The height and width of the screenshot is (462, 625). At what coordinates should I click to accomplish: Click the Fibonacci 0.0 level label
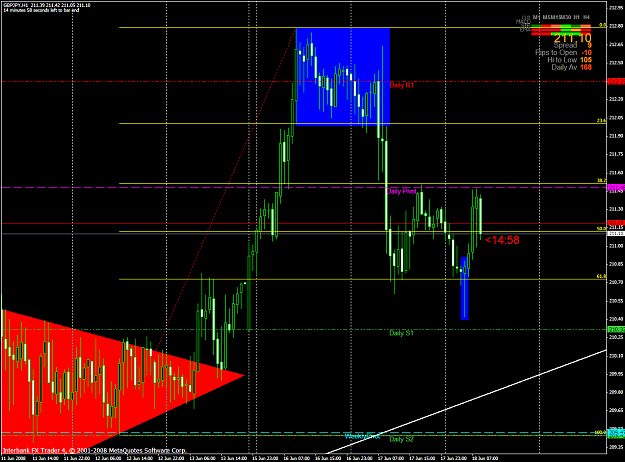click(603, 25)
